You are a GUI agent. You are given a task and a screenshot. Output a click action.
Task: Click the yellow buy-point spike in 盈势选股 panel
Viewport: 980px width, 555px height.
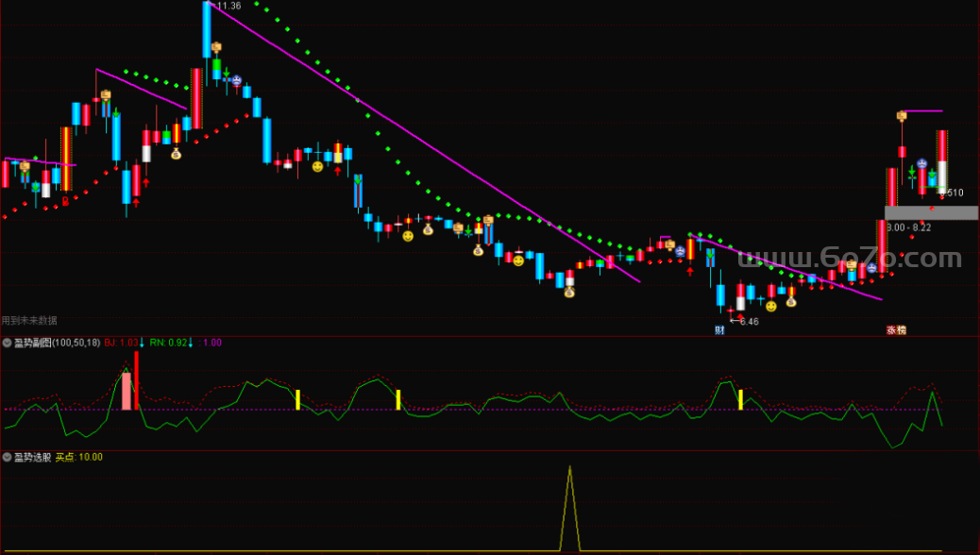(569, 508)
